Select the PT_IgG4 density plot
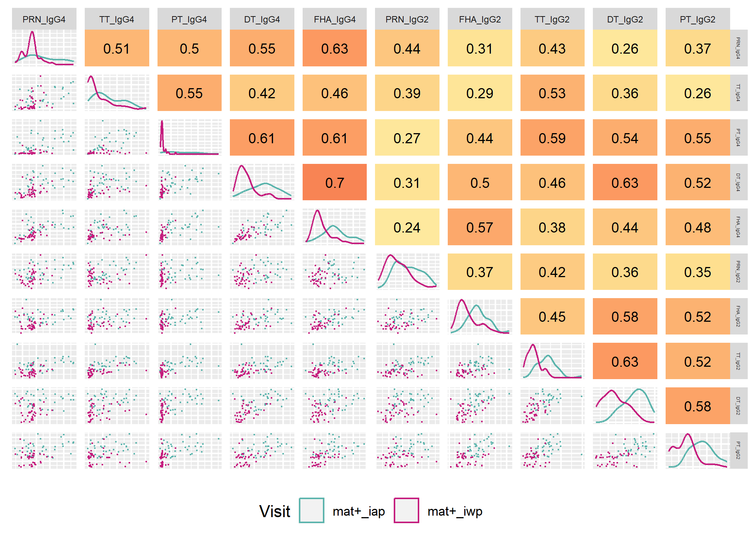 coord(189,138)
